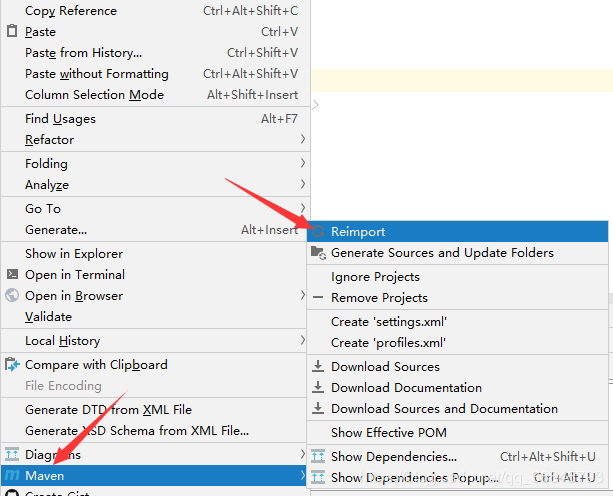Select Generate Sources and Update Folders

pyautogui.click(x=457, y=253)
